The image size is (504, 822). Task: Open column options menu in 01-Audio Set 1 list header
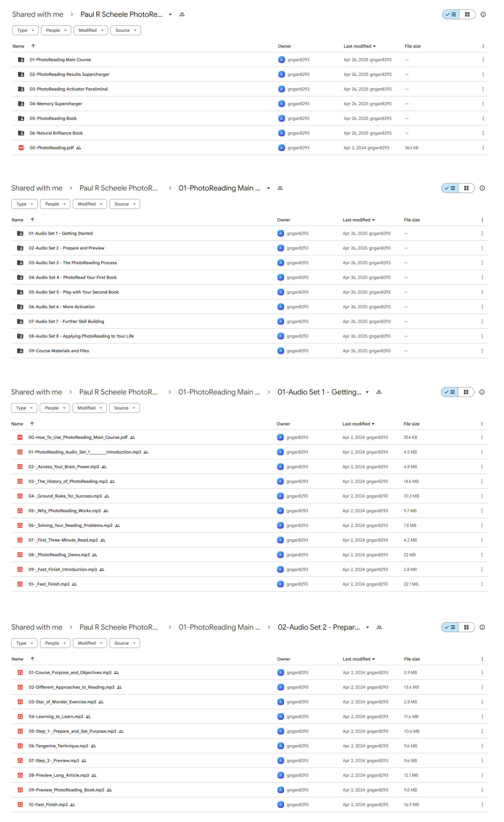click(482, 424)
